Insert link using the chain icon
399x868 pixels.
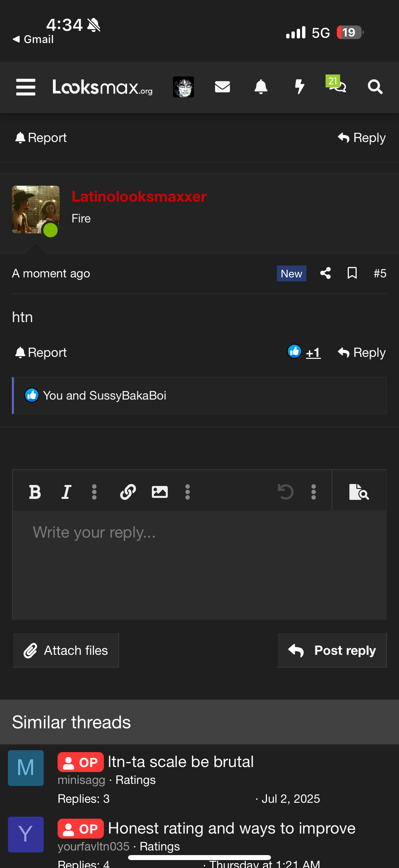click(x=128, y=492)
